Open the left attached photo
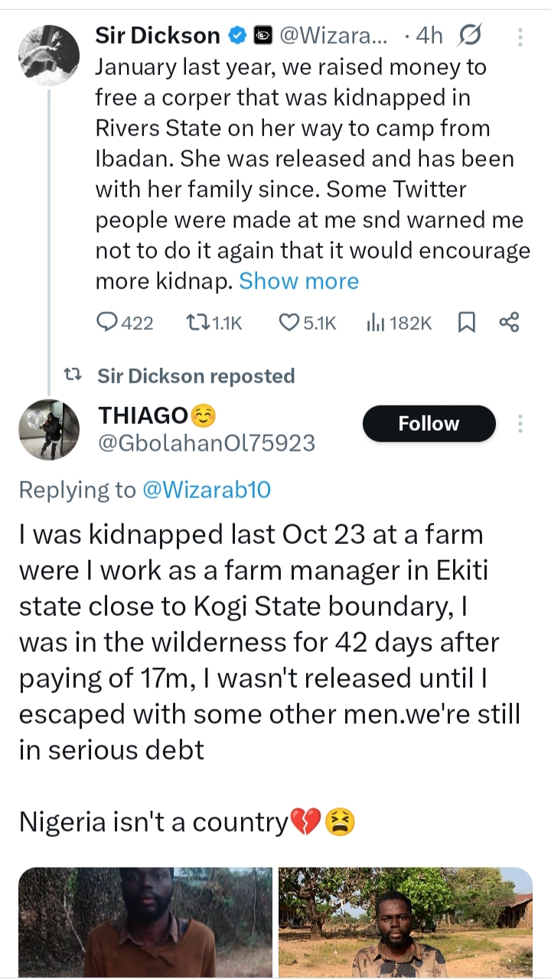 pos(145,923)
